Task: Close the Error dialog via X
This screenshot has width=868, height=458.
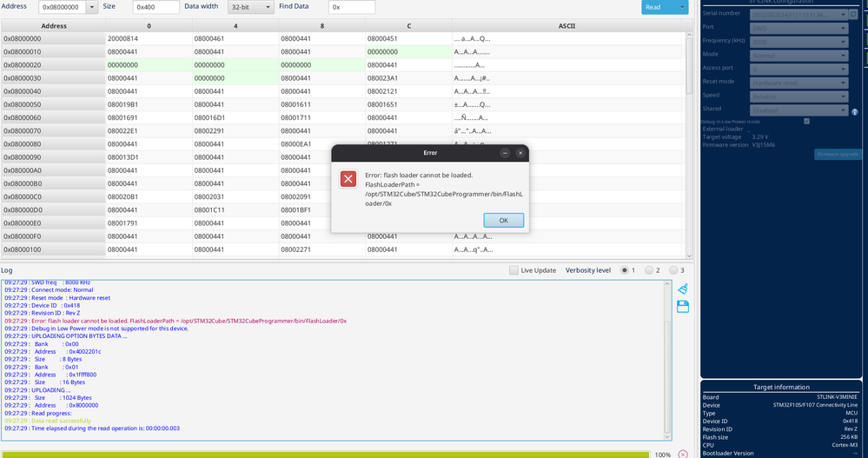Action: (520, 153)
